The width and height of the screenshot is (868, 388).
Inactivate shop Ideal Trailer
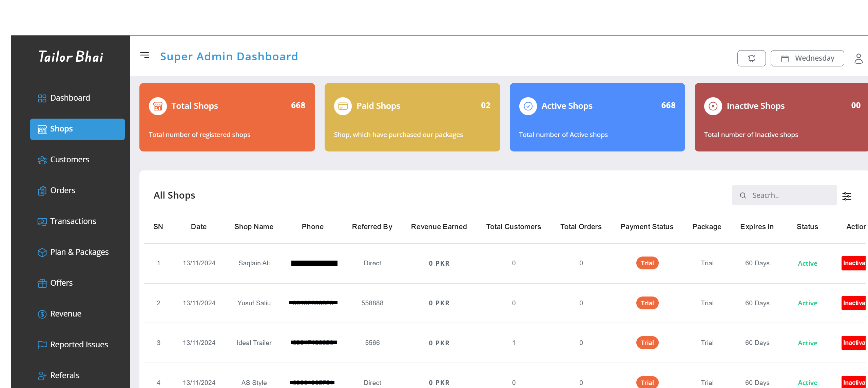(x=853, y=343)
